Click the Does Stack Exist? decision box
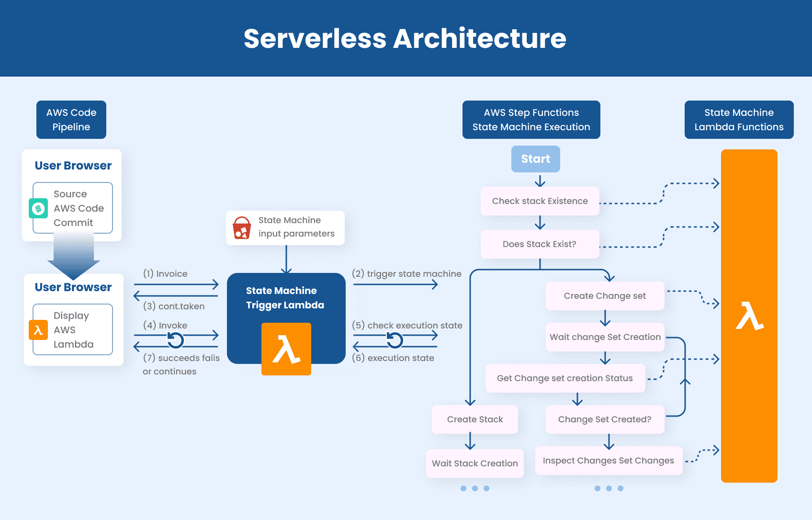Viewport: 812px width, 520px height. point(540,244)
